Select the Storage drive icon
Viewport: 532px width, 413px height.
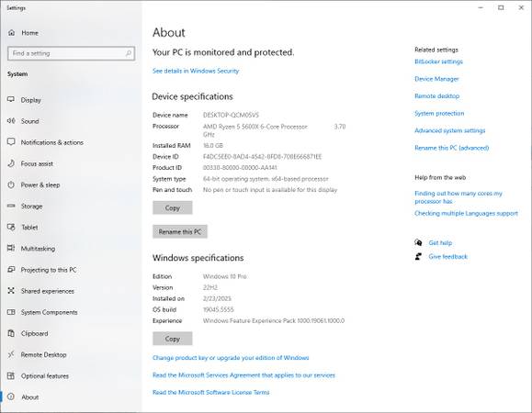pyautogui.click(x=11, y=206)
